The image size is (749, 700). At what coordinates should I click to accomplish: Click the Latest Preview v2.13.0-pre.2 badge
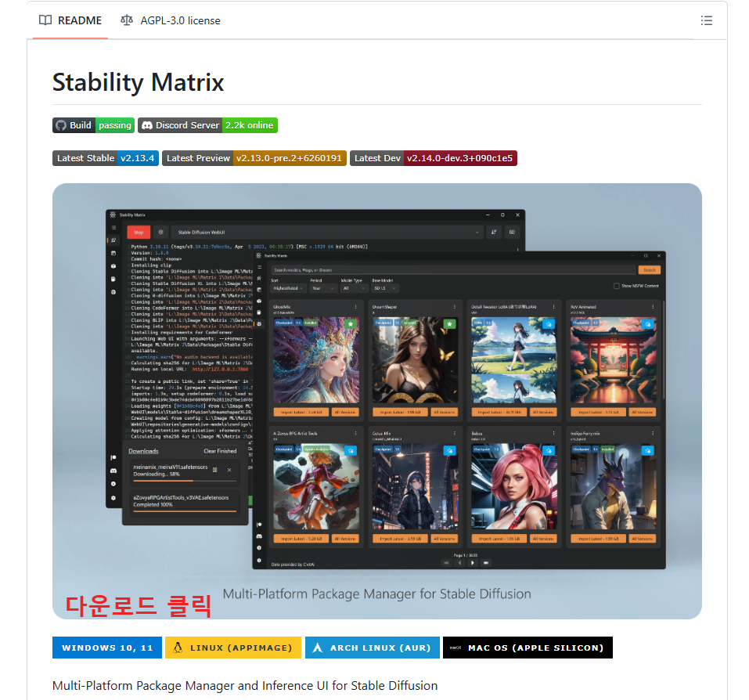[x=254, y=158]
